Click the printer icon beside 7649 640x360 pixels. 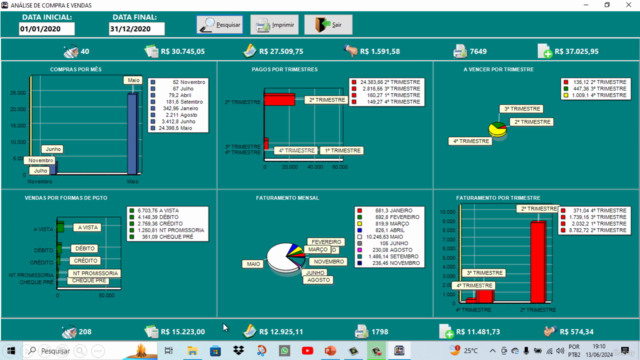[x=460, y=51]
